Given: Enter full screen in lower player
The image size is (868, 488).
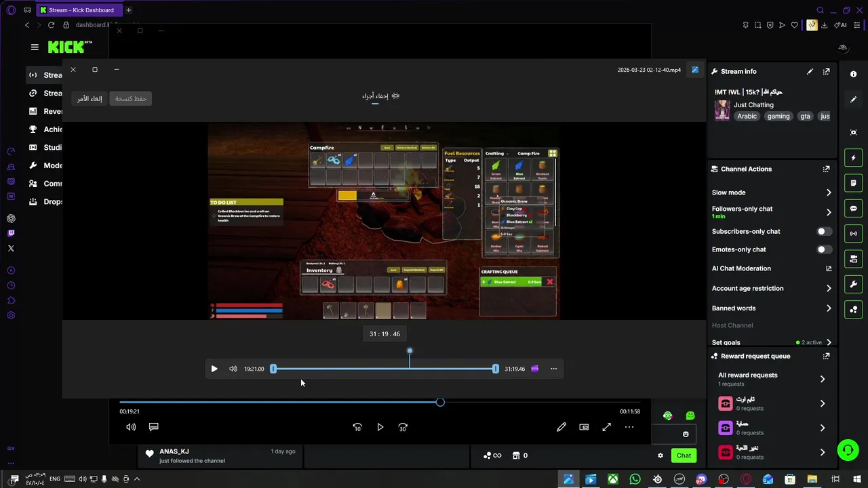Looking at the screenshot, I should (607, 427).
